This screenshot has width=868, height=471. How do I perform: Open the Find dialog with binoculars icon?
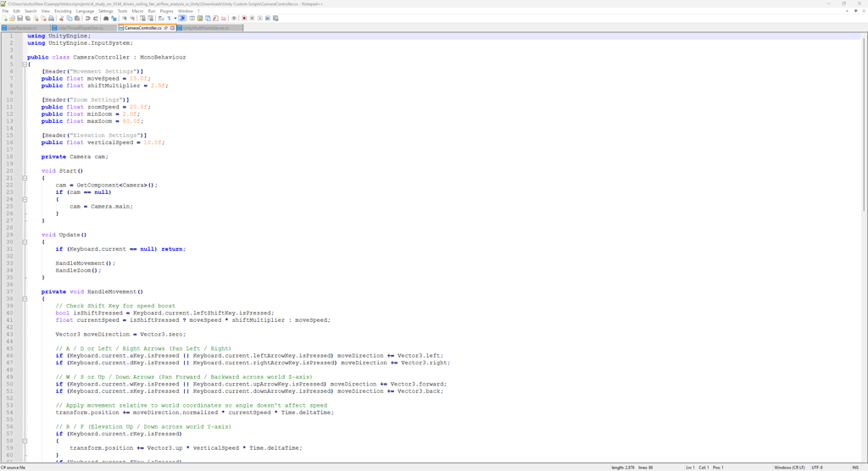[x=106, y=19]
